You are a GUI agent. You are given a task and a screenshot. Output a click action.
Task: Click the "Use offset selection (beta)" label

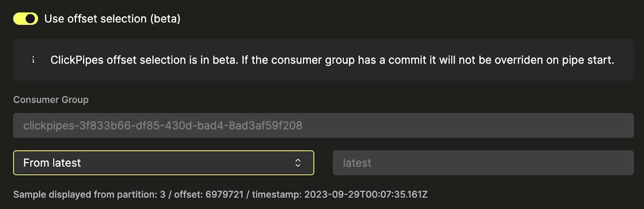click(112, 19)
